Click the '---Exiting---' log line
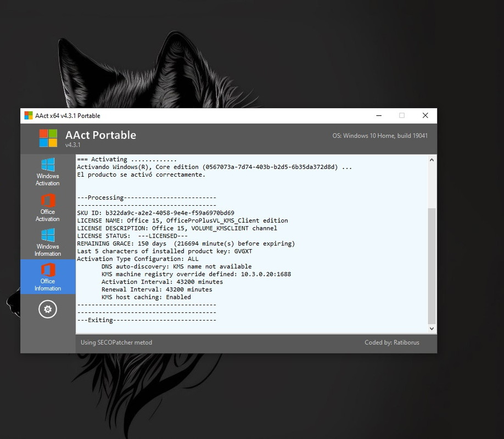504x439 pixels. tap(147, 320)
